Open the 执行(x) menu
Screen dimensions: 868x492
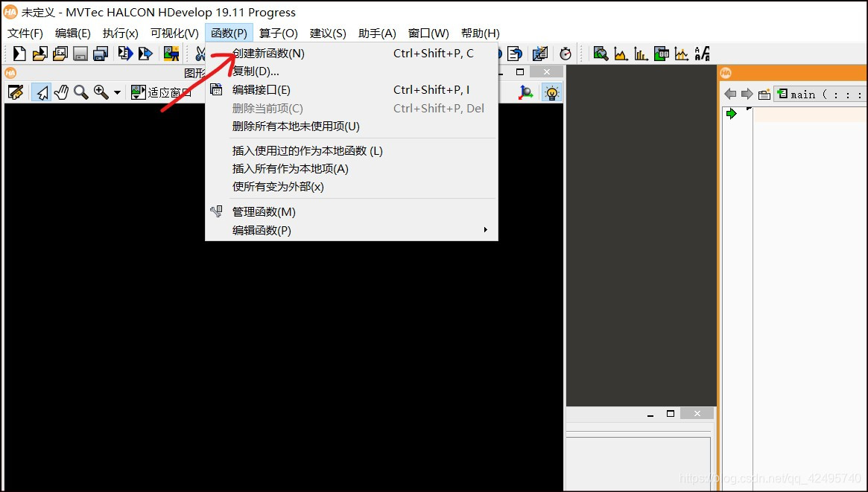pyautogui.click(x=120, y=33)
